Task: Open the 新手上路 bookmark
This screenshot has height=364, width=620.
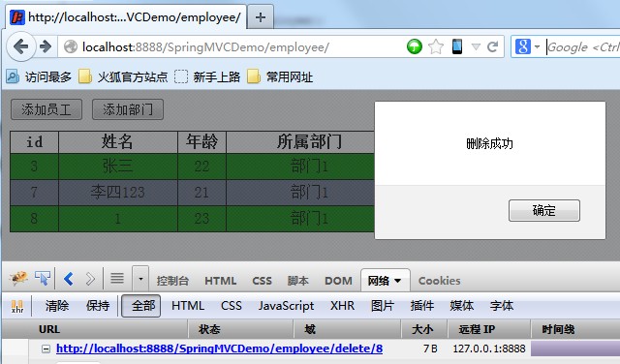Action: [207, 76]
